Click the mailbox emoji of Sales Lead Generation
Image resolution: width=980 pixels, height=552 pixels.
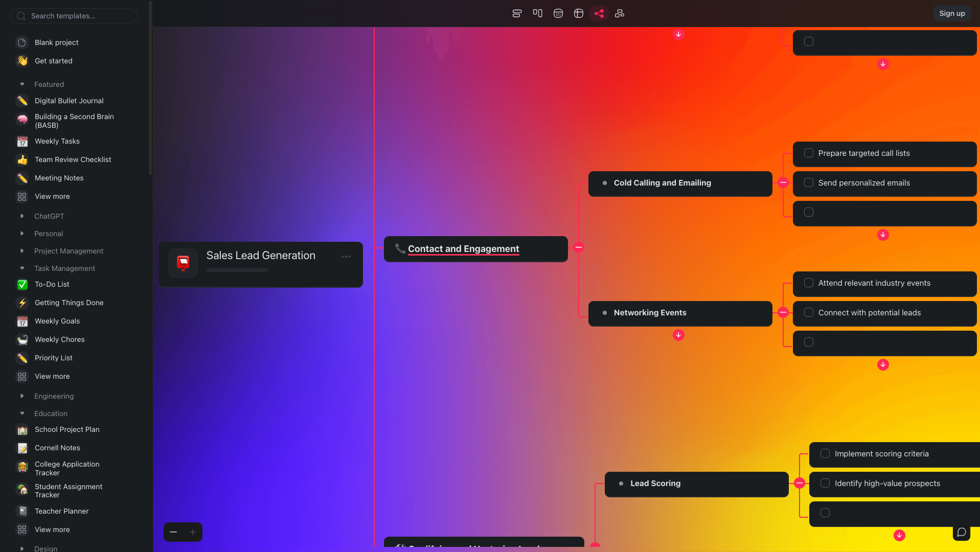pyautogui.click(x=183, y=263)
